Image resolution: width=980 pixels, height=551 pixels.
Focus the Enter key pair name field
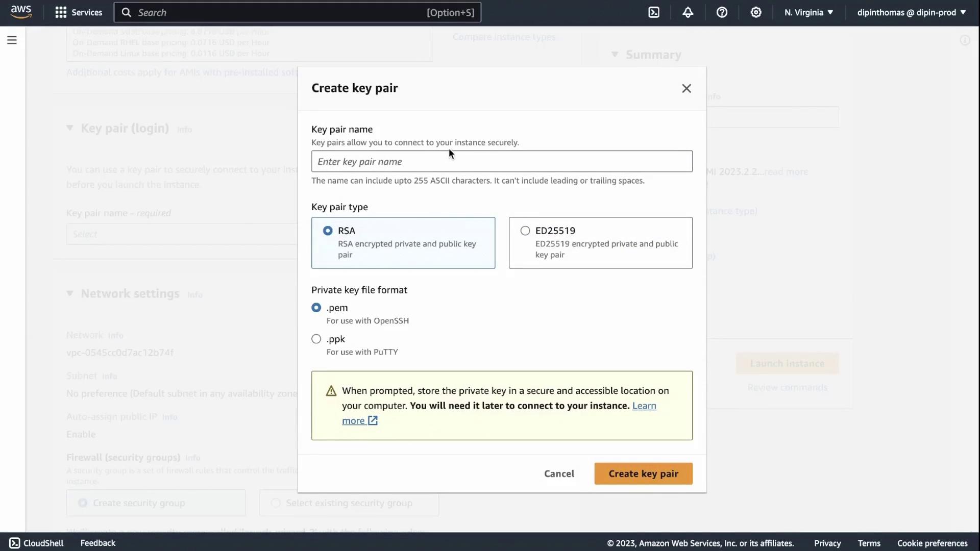(x=502, y=161)
